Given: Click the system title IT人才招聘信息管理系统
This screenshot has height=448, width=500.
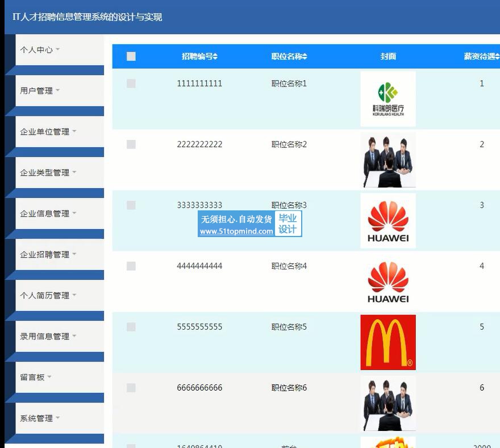Looking at the screenshot, I should (87, 17).
